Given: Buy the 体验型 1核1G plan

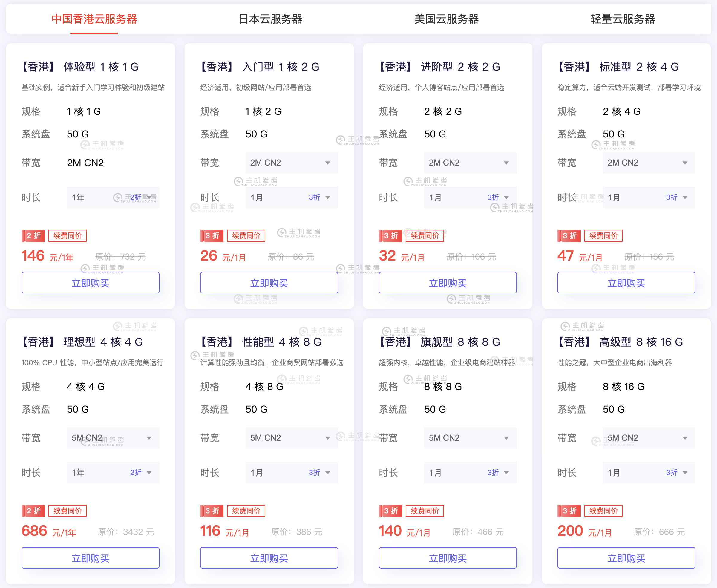Looking at the screenshot, I should (x=91, y=283).
